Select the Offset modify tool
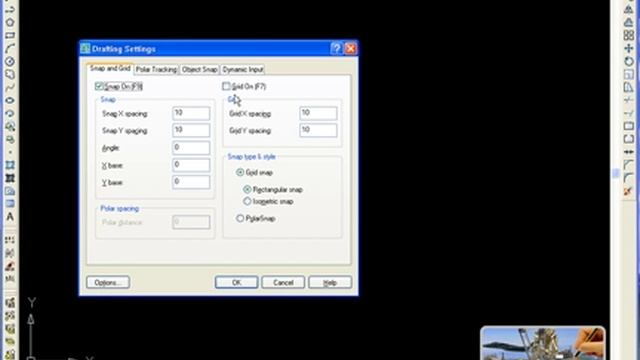This screenshot has height=360, width=640. coord(629,22)
